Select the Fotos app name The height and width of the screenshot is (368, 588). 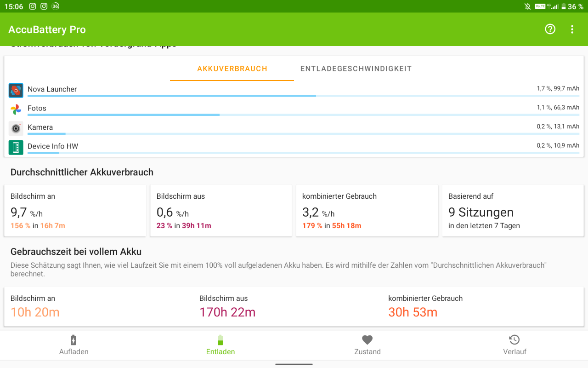pos(37,108)
